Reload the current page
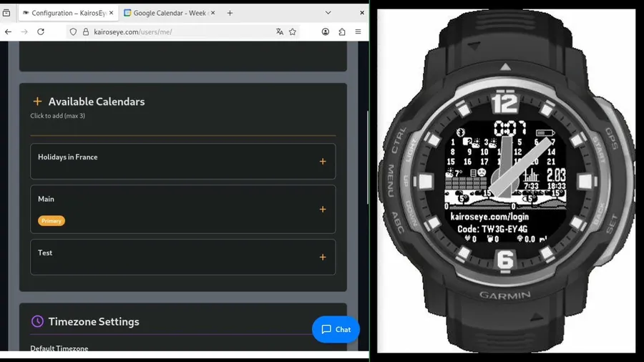The width and height of the screenshot is (644, 362). pos(41,31)
